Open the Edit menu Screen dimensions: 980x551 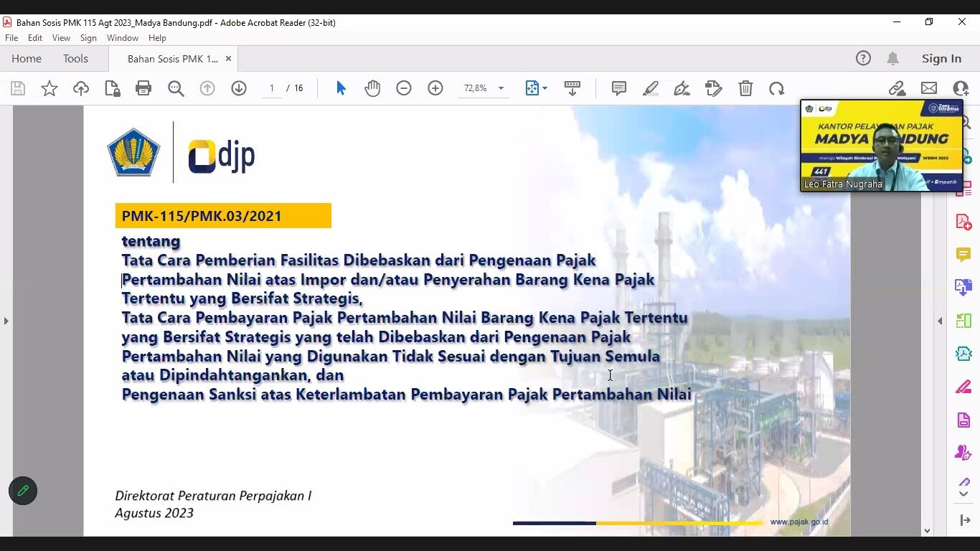tap(35, 38)
